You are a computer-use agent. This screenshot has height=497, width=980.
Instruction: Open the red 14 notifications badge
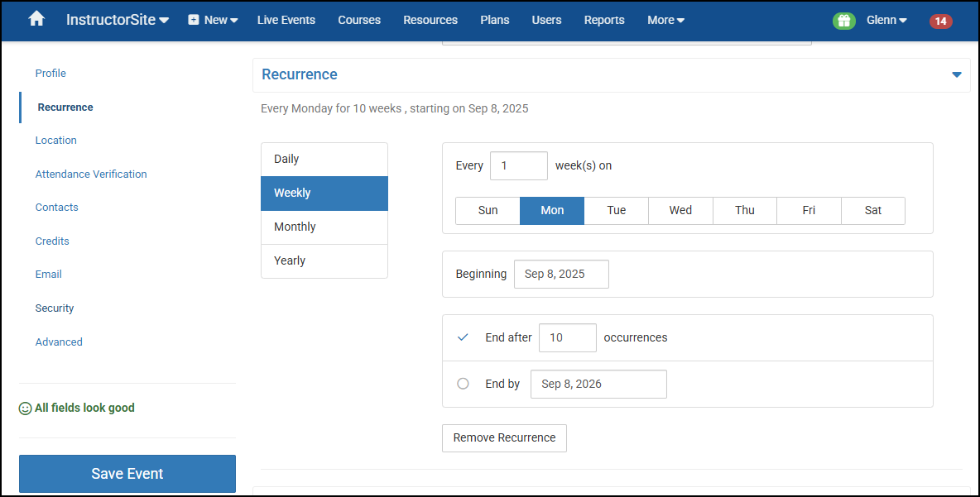[940, 22]
